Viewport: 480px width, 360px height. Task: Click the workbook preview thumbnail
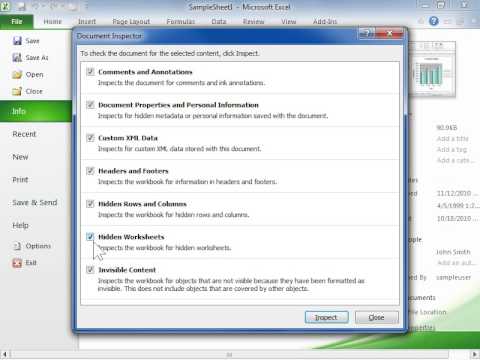coord(432,69)
